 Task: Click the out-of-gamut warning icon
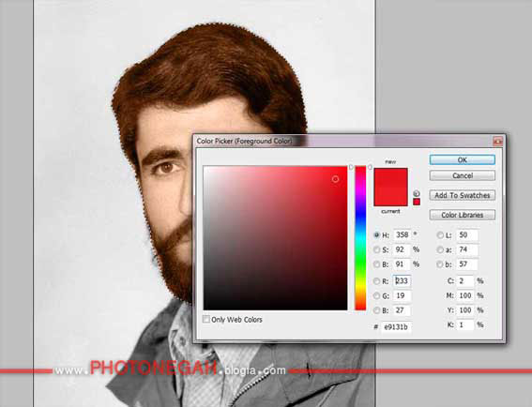417,193
